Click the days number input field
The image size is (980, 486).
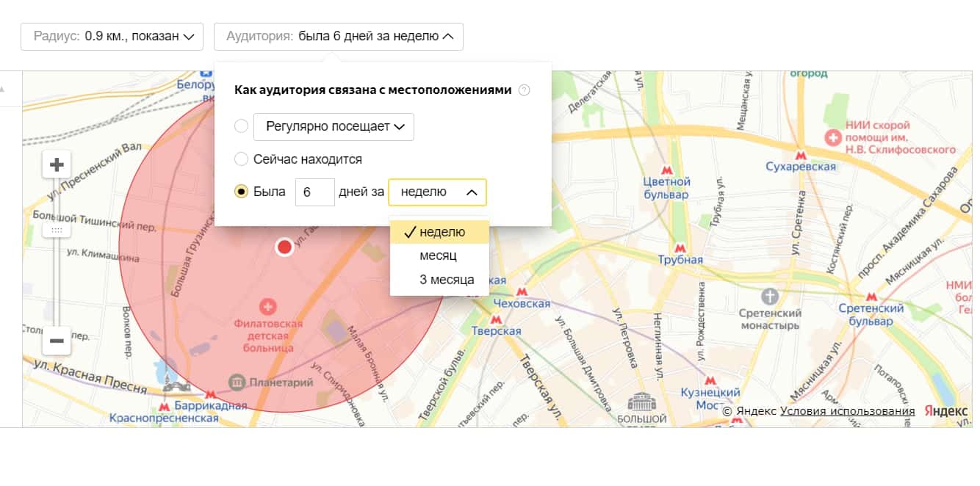pos(315,192)
